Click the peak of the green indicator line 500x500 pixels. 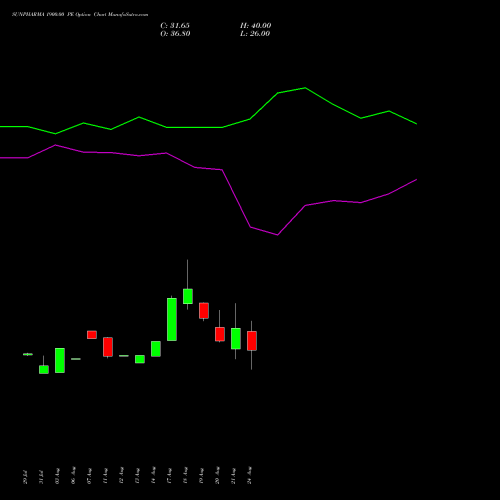[x=305, y=88]
